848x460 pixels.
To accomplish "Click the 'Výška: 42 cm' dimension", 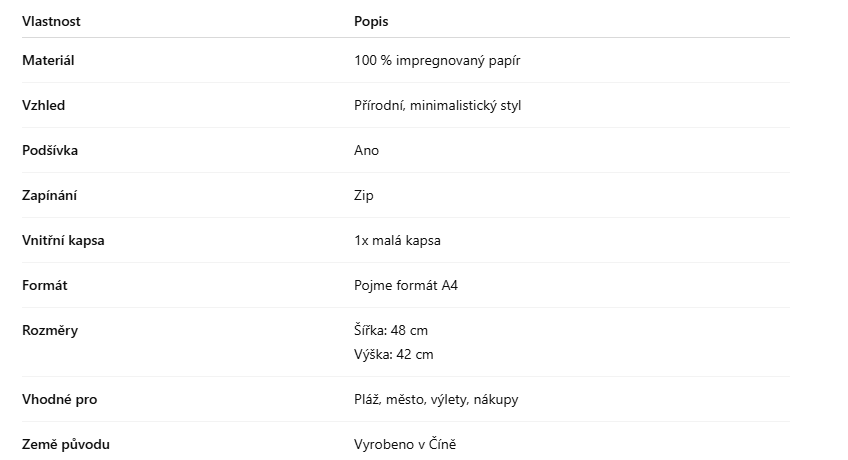I will pyautogui.click(x=393, y=354).
